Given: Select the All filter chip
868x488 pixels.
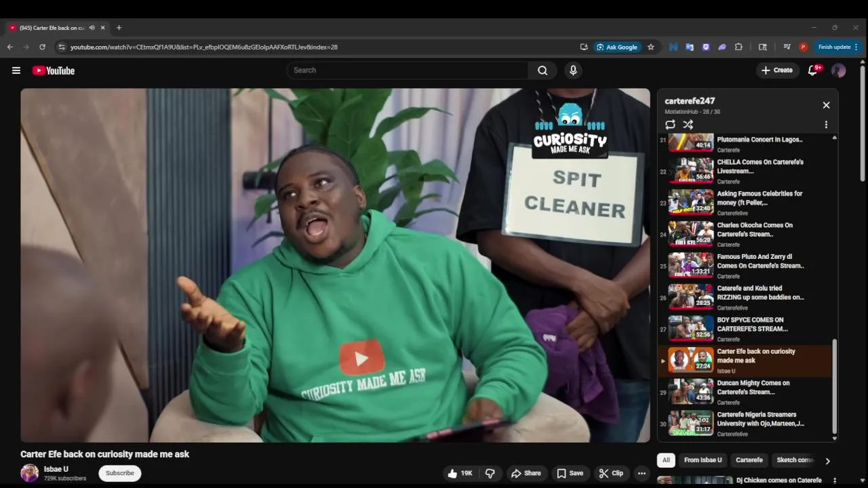Looking at the screenshot, I should pyautogui.click(x=666, y=460).
